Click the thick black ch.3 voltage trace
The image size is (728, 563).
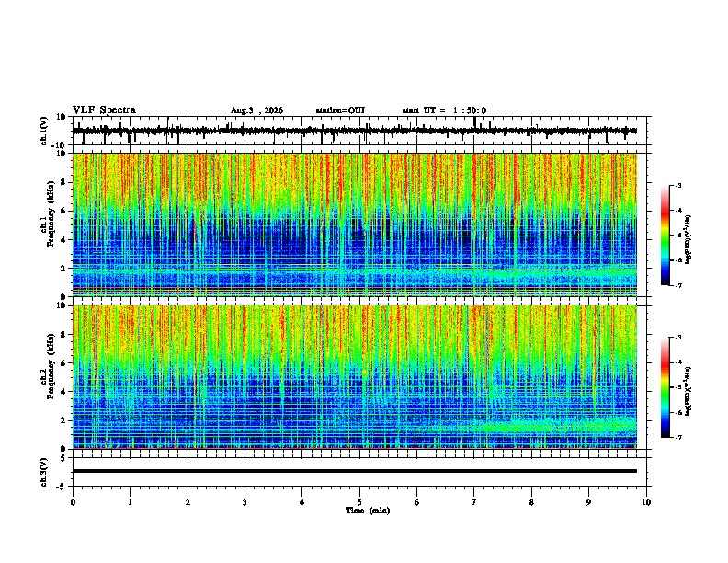(355, 471)
